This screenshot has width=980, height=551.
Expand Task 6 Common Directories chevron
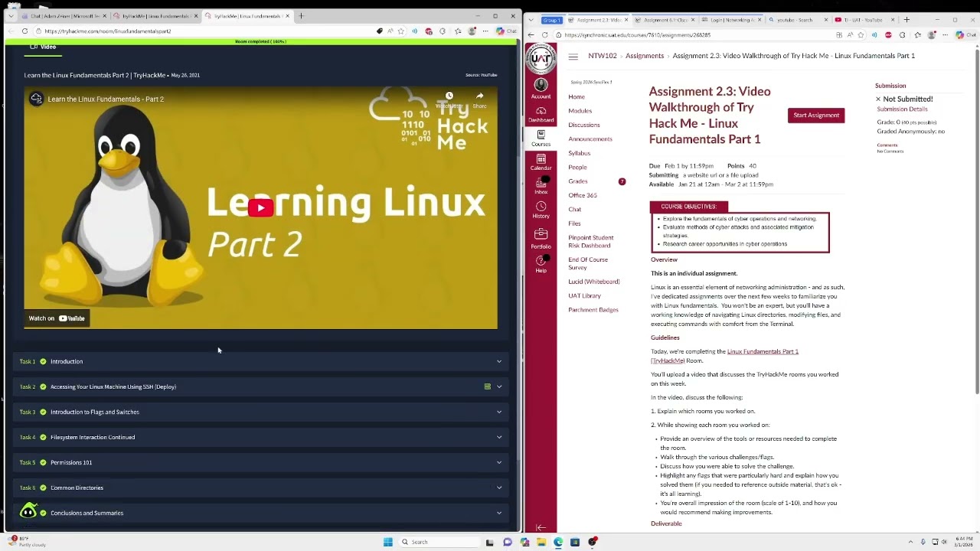pos(499,487)
